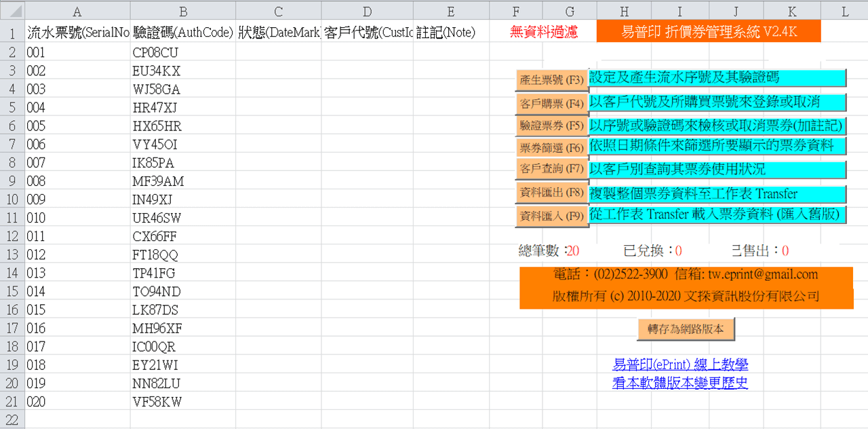Click cell with auth code CP08CU
The width and height of the screenshot is (868, 429).
point(183,52)
